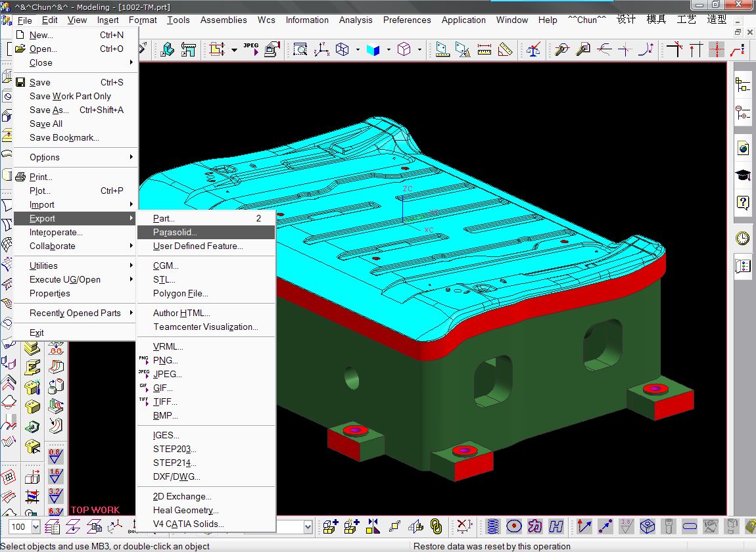
Task: Click the red dot ellipse icon
Action: pos(513,526)
